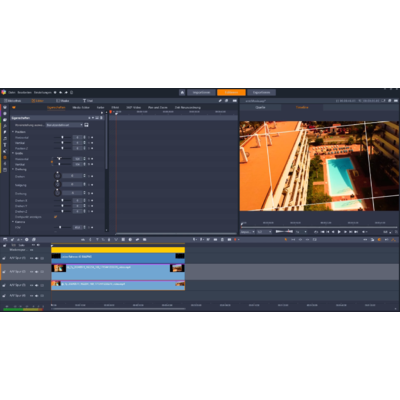The width and height of the screenshot is (400, 400).
Task: Click the save preset icon beside preset dropdown
Action: click(x=86, y=125)
